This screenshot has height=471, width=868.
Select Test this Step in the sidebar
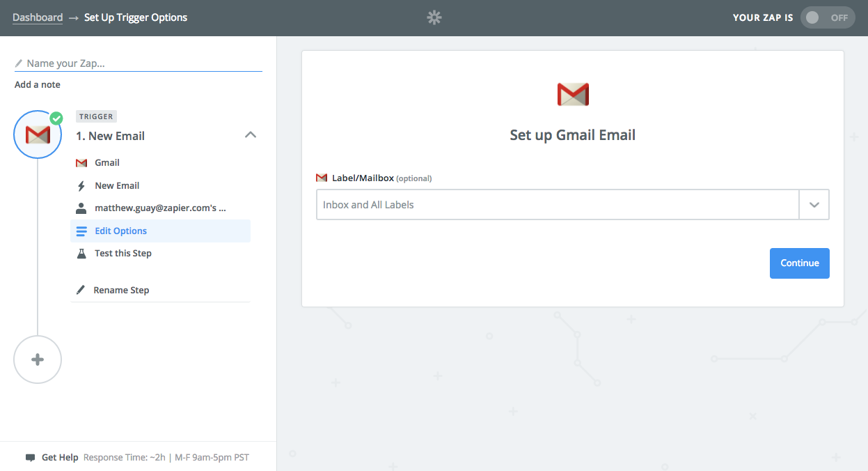(123, 253)
